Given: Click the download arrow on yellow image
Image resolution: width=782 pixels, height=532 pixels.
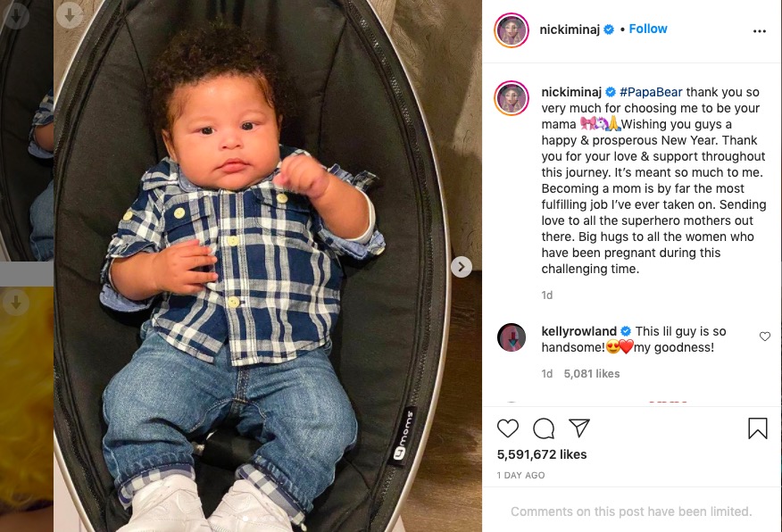Looking at the screenshot, I should pyautogui.click(x=16, y=302).
